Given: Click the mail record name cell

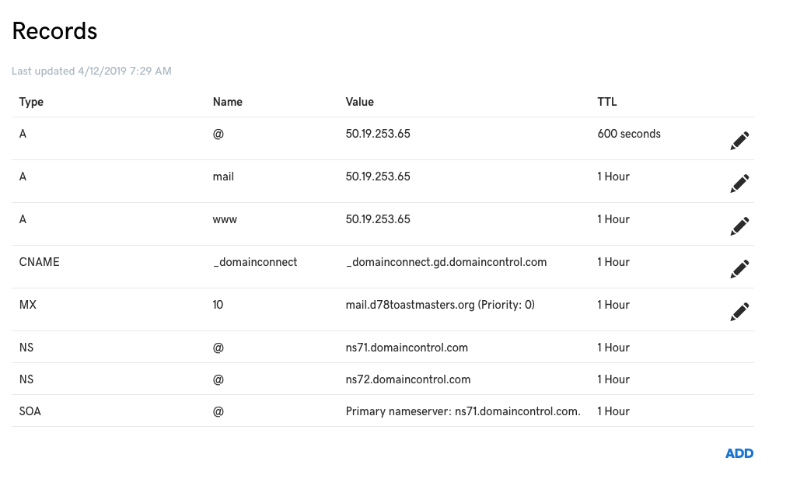Looking at the screenshot, I should (223, 177).
